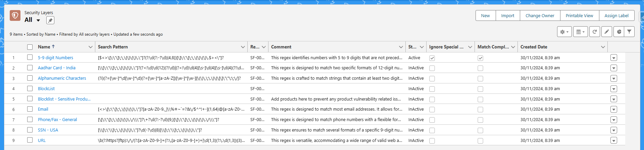
Task: Select the Email row checkbox
Action: (x=30, y=109)
